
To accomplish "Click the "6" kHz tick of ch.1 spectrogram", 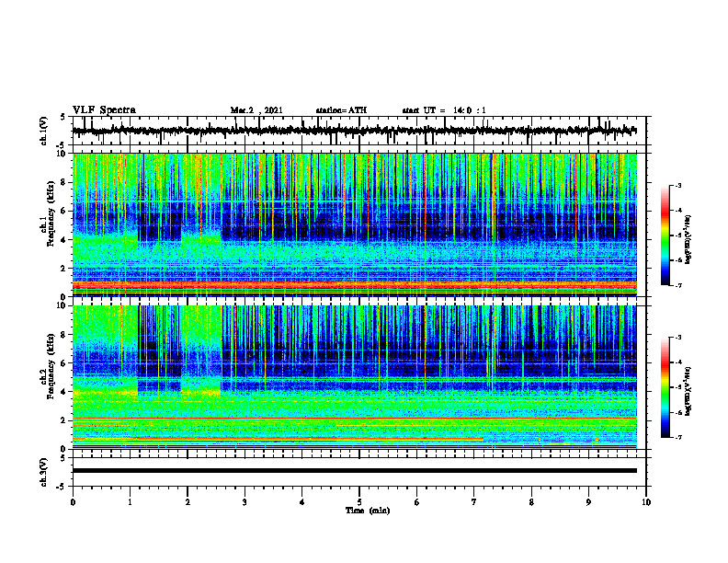I will coord(65,211).
